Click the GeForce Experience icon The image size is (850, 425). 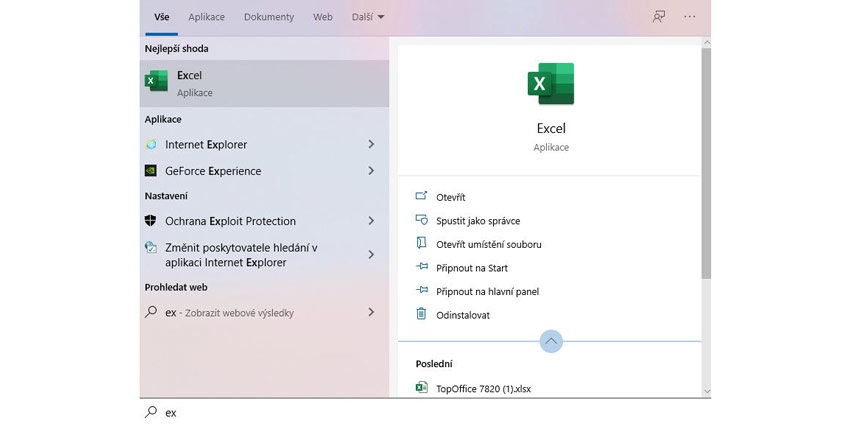pyautogui.click(x=151, y=171)
